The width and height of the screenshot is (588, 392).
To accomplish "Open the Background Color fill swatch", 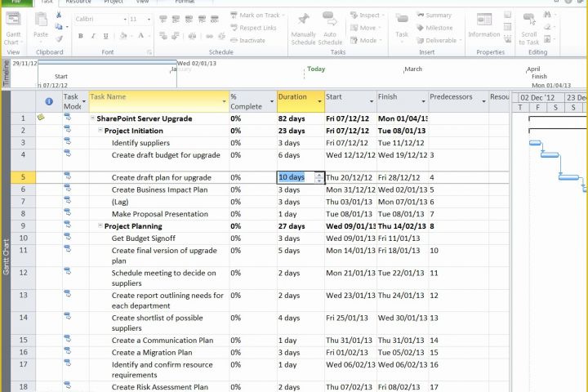I will tap(123, 36).
